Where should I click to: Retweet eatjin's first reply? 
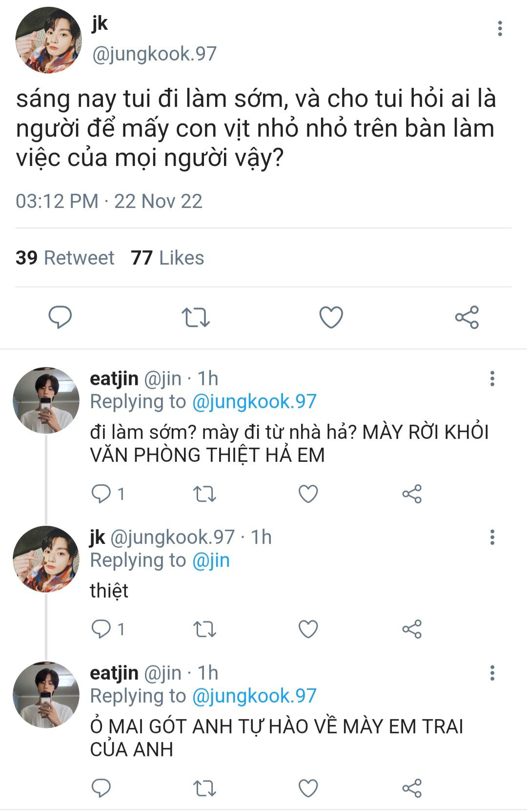point(205,494)
